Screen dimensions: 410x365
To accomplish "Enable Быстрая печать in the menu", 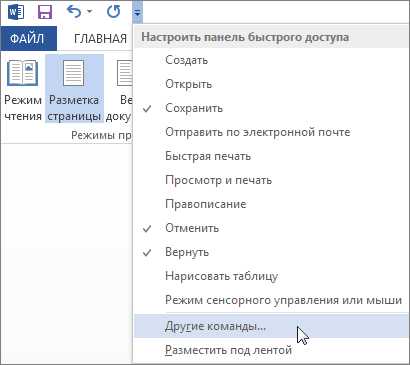I will (271, 156).
